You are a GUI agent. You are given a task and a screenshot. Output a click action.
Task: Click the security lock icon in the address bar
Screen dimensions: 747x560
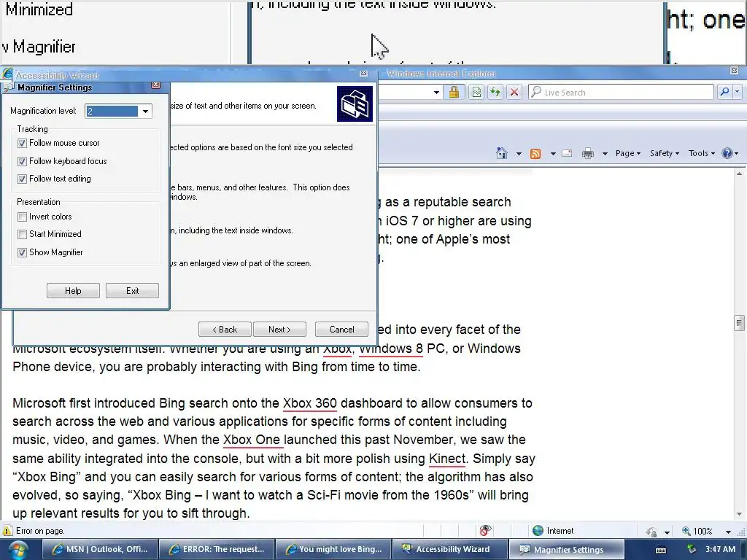click(x=454, y=92)
